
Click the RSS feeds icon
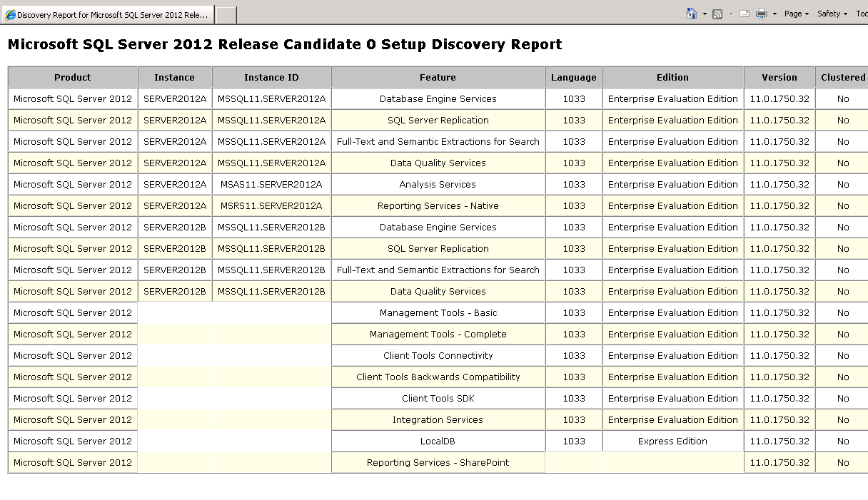(x=717, y=14)
